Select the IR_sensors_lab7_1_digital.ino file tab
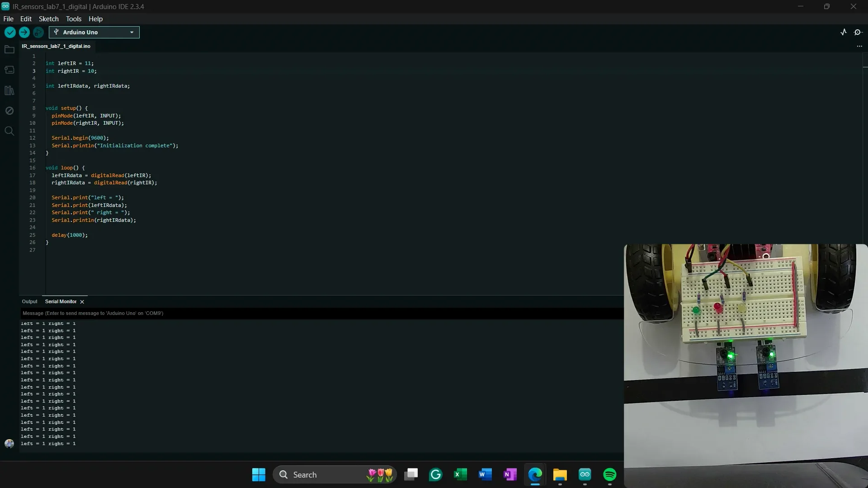This screenshot has width=868, height=488. [56, 46]
